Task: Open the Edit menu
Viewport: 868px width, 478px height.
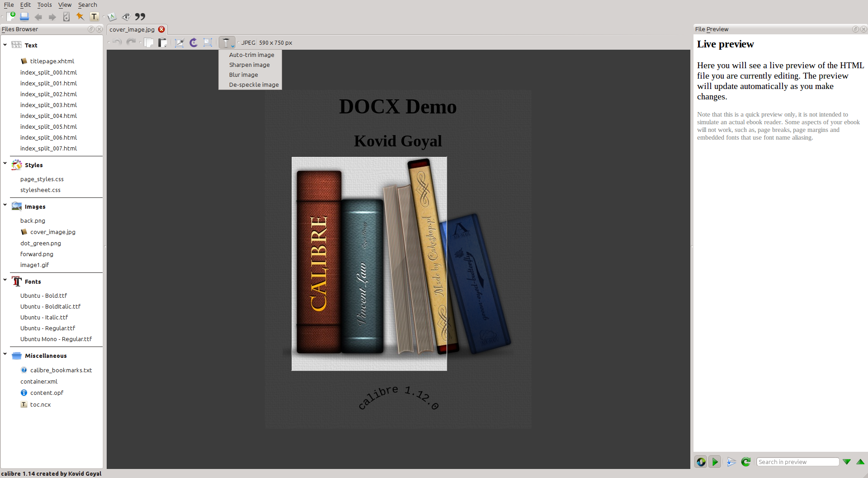Action: pos(25,5)
